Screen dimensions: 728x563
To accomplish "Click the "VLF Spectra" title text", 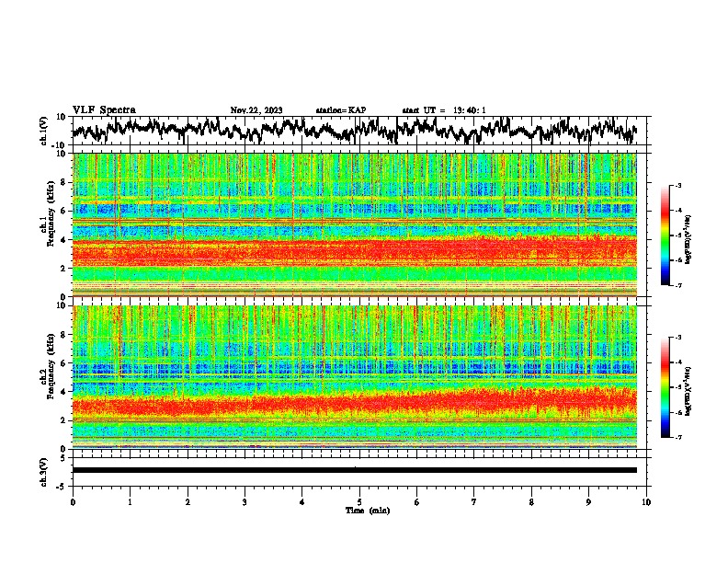I will click(104, 110).
